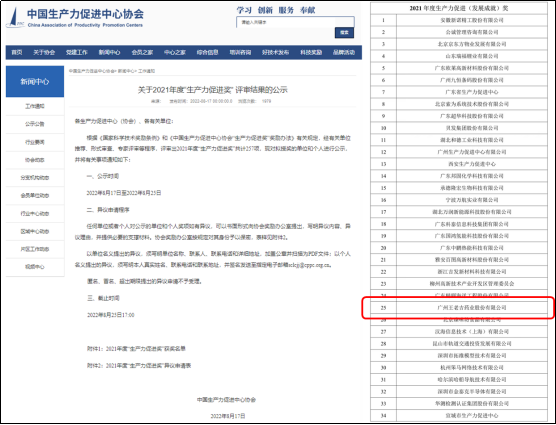Click row 27 汉海信息技术（上海）有限公司
The image size is (556, 425).
click(472, 332)
